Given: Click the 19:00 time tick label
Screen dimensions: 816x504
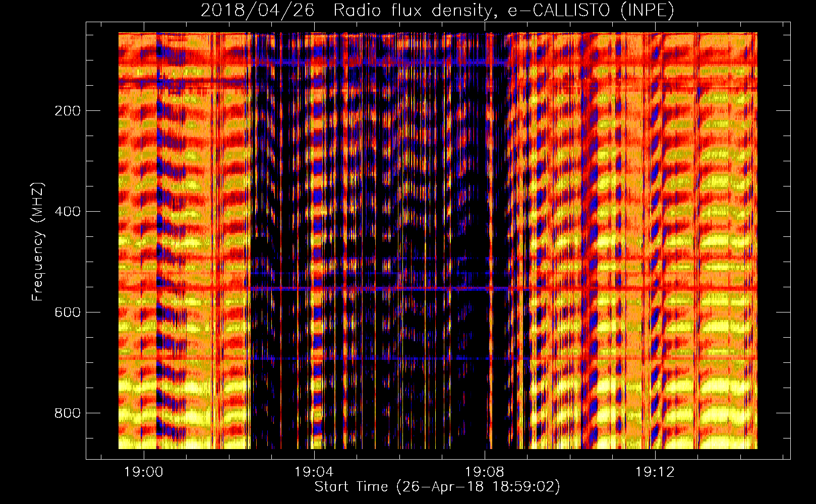Looking at the screenshot, I should click(144, 472).
